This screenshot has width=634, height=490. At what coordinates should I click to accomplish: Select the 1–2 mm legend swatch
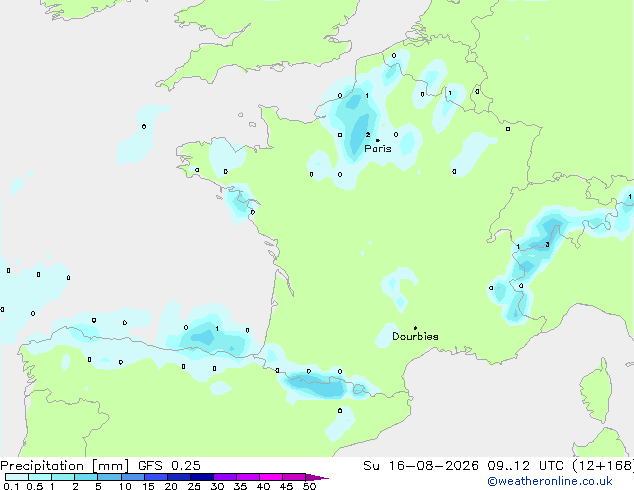click(63, 477)
